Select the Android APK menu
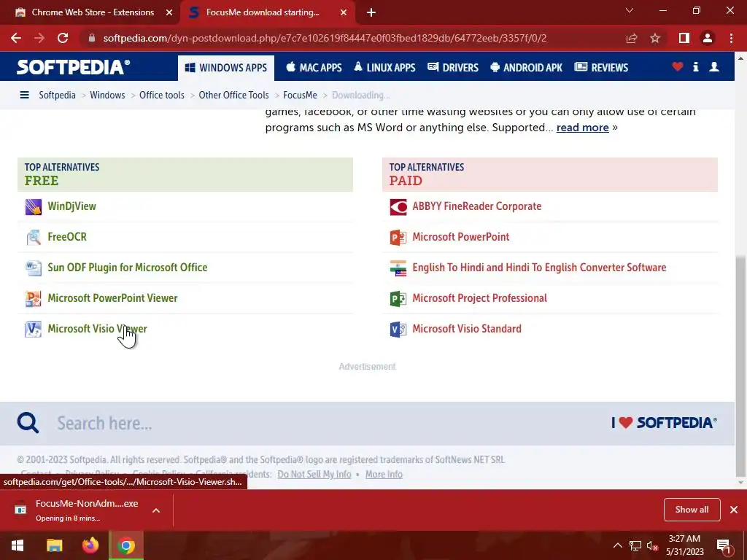This screenshot has width=747, height=560. point(526,68)
